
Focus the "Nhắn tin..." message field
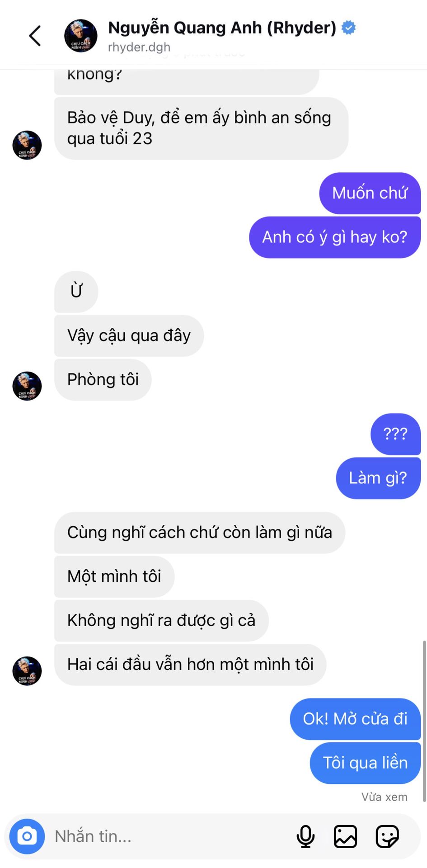[x=172, y=836]
